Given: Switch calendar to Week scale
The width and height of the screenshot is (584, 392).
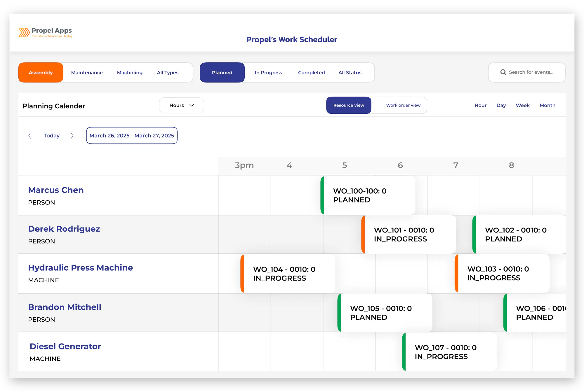Looking at the screenshot, I should 522,105.
